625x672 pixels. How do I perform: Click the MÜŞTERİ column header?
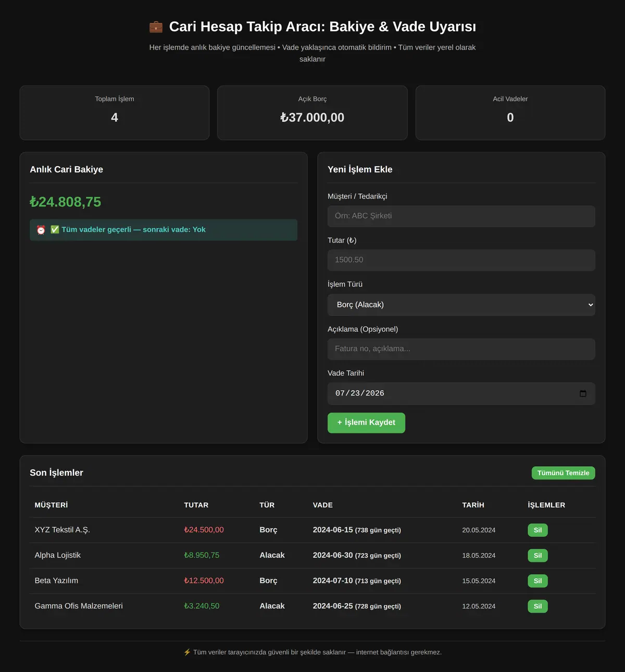tap(51, 505)
